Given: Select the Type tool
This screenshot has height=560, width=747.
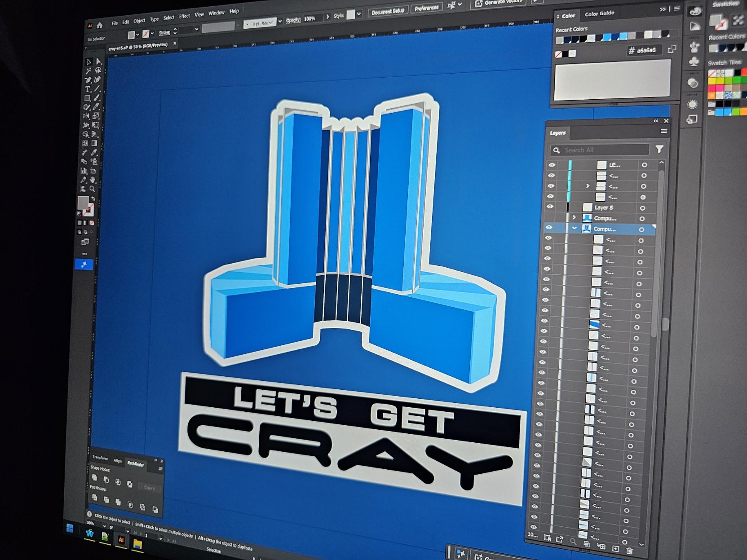Looking at the screenshot, I should (x=88, y=89).
